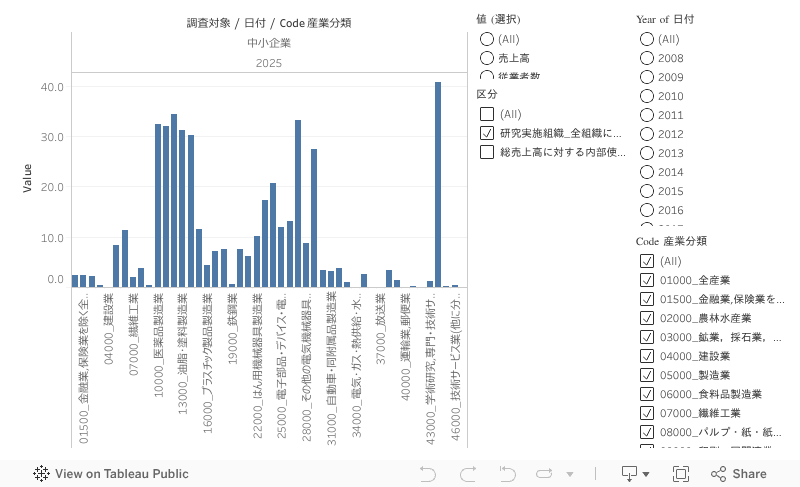
Task: Click axis label 40000_運輸業,郵便業
Action: click(x=406, y=347)
